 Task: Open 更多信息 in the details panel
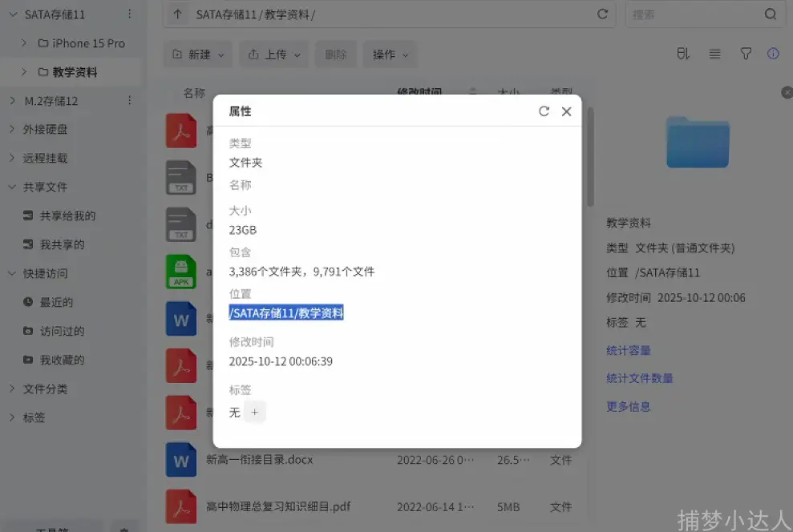coord(628,406)
